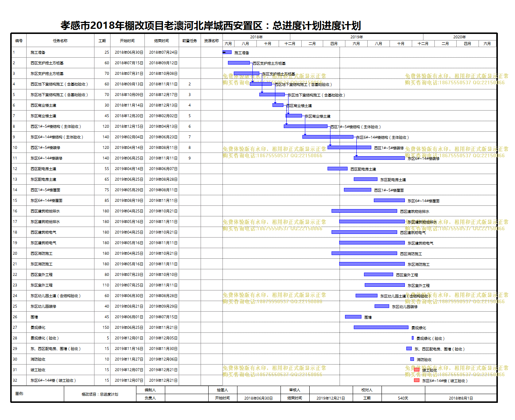Click the 2019年 timeline year header

[x=357, y=37]
